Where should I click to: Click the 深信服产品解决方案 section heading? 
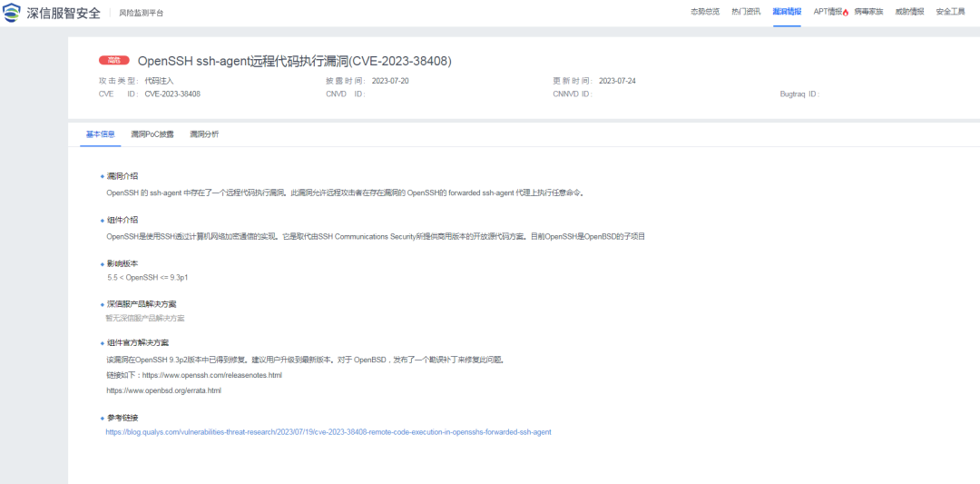click(142, 304)
